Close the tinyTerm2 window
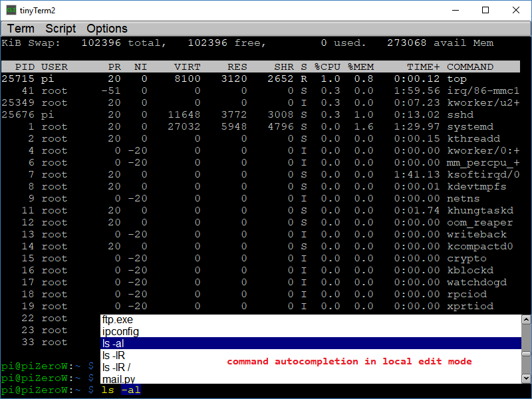This screenshot has width=532, height=399. click(x=516, y=10)
